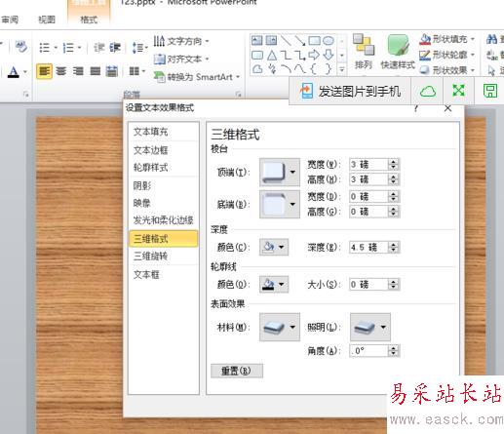Screen dimensions: 504x434
Task: Select 文本框 in dialog sidebar
Action: (164, 275)
